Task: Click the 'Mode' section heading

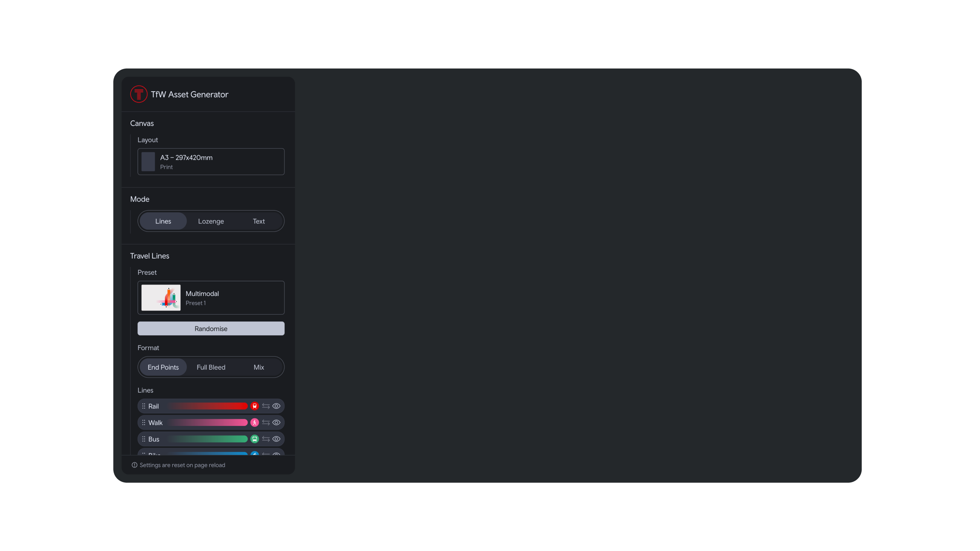Action: pos(140,199)
